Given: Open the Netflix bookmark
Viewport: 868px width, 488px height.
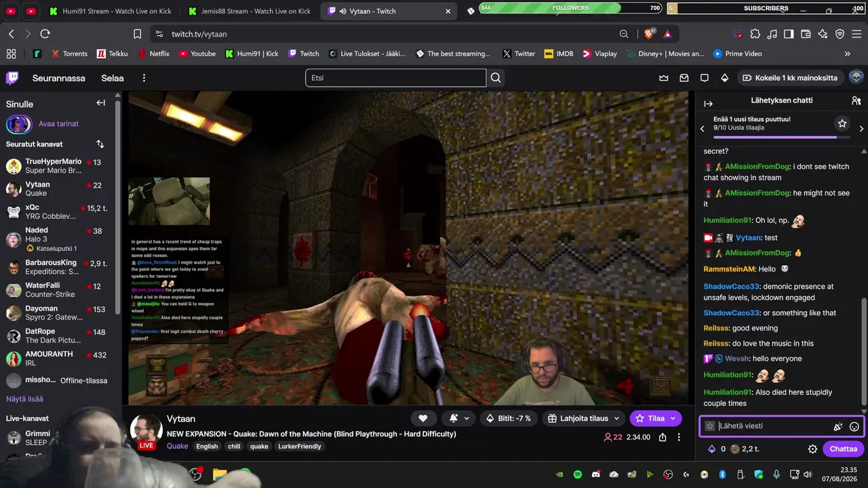Looking at the screenshot, I should coord(154,54).
